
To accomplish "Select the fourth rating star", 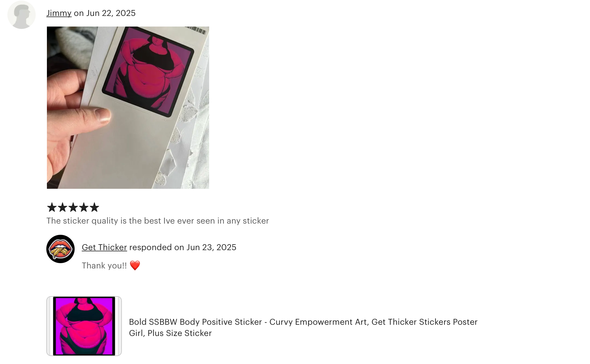I will click(x=84, y=207).
